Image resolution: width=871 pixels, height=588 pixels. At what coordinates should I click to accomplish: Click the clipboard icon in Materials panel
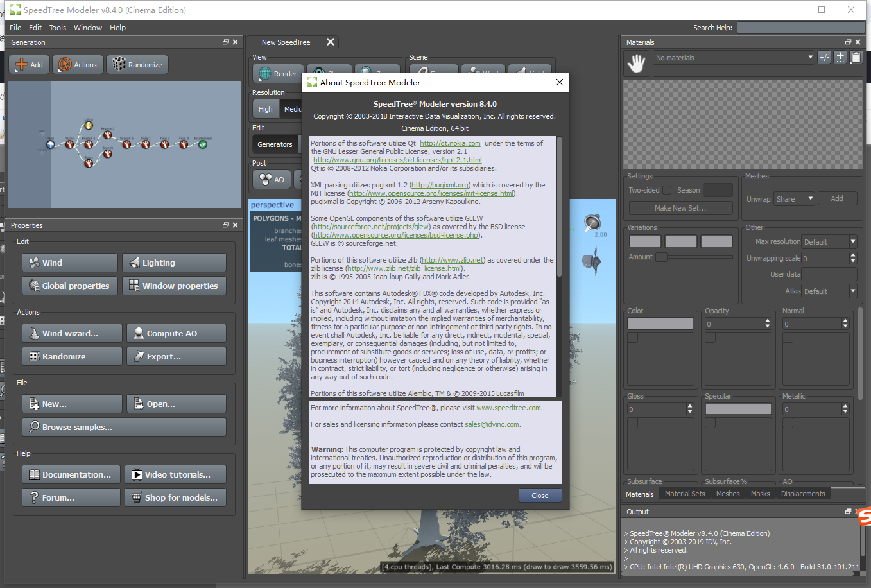pyautogui.click(x=856, y=57)
